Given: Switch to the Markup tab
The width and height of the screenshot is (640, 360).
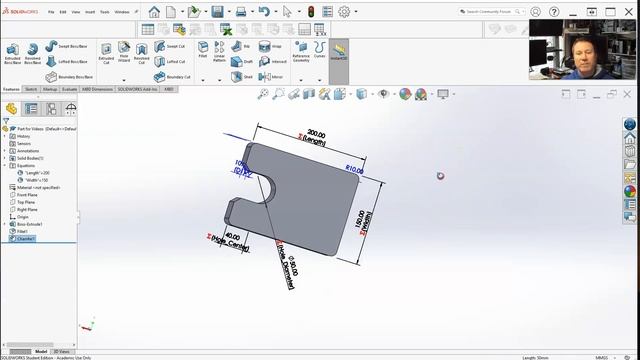Looking at the screenshot, I should pyautogui.click(x=50, y=89).
